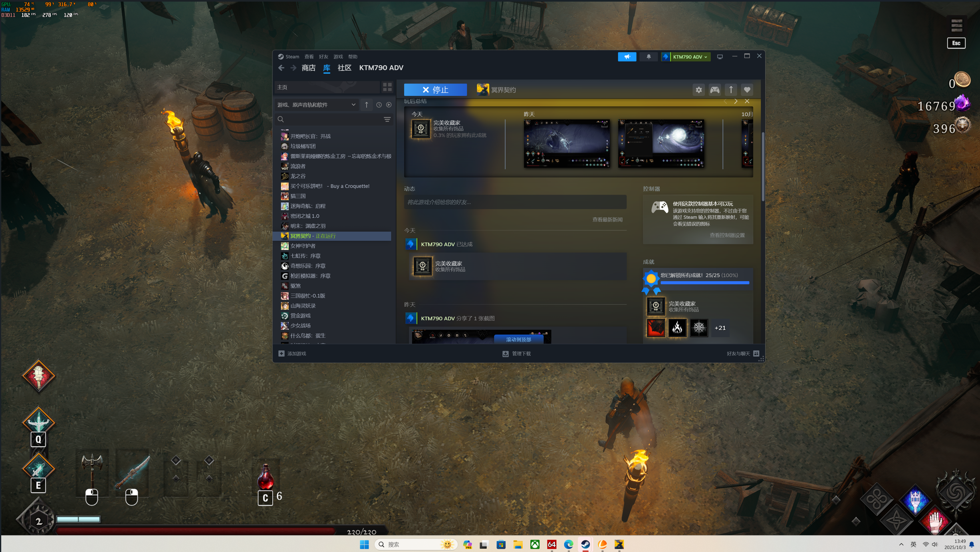Toggle the upward arrow sort button
Image resolution: width=980 pixels, height=552 pixels.
(x=366, y=105)
